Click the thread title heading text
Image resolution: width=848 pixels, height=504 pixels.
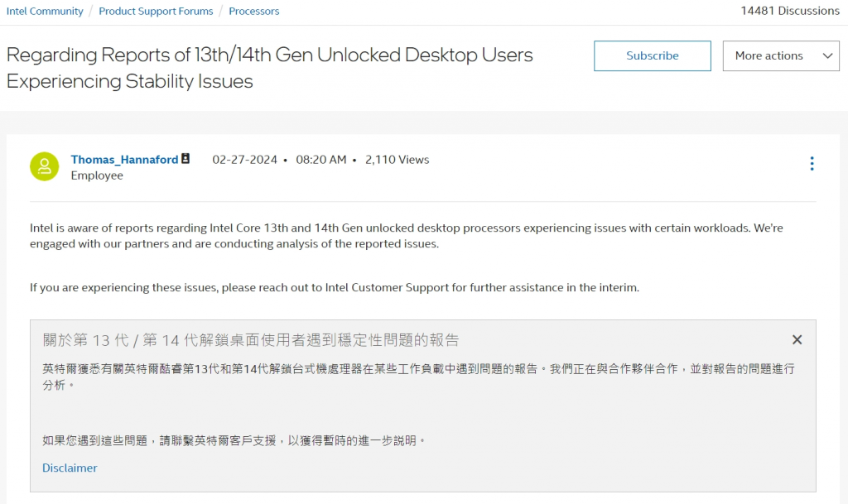pos(269,68)
